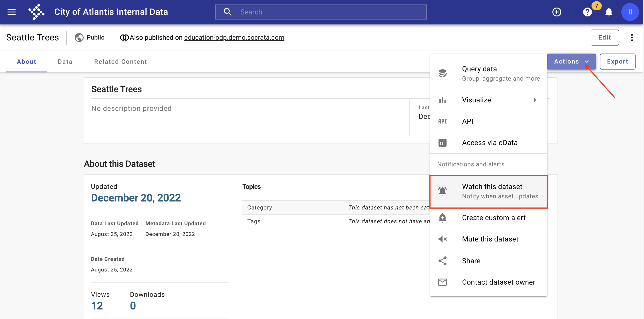Screen dimensions: 644x319
Task: Choose Access via oData
Action: point(489,143)
